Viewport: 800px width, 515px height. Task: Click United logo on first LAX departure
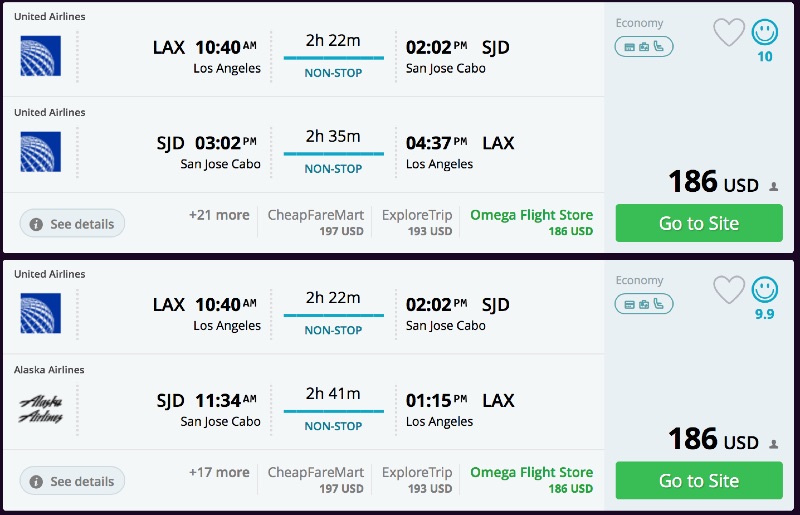coord(41,56)
